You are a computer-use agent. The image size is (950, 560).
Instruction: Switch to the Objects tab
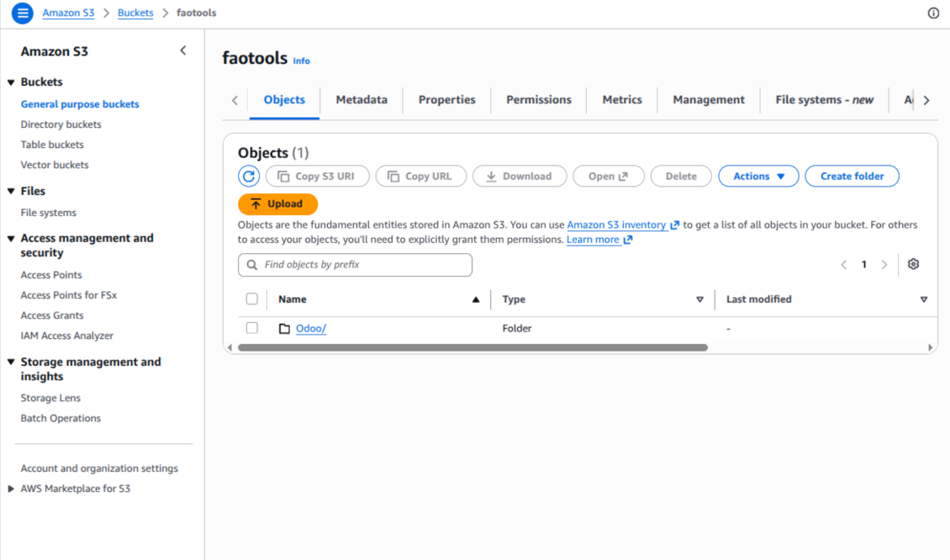(x=284, y=100)
